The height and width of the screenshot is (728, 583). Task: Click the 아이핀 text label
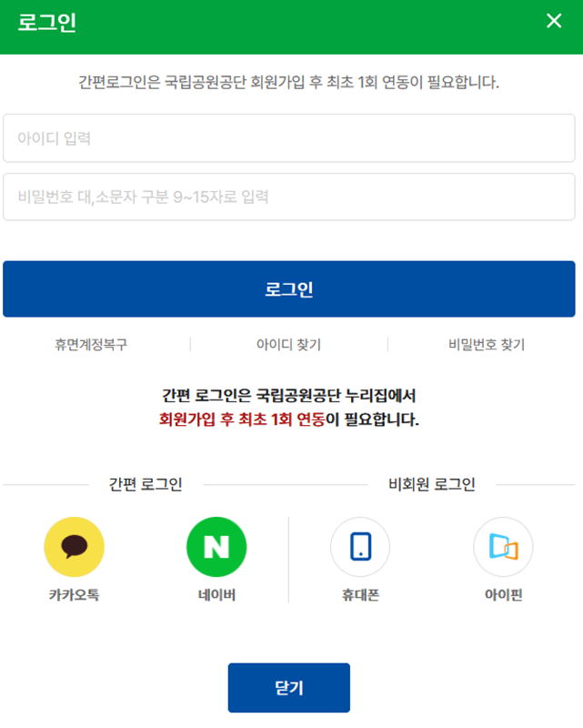(x=504, y=595)
